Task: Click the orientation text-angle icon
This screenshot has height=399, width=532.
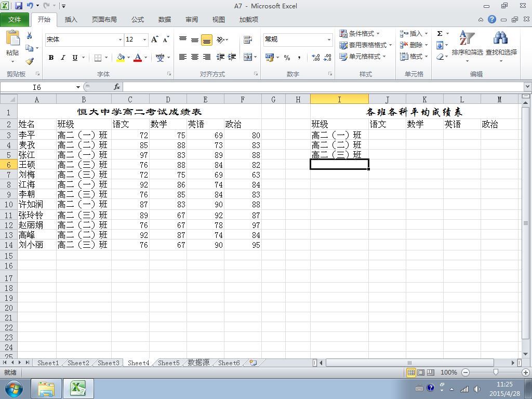Action: click(x=220, y=40)
